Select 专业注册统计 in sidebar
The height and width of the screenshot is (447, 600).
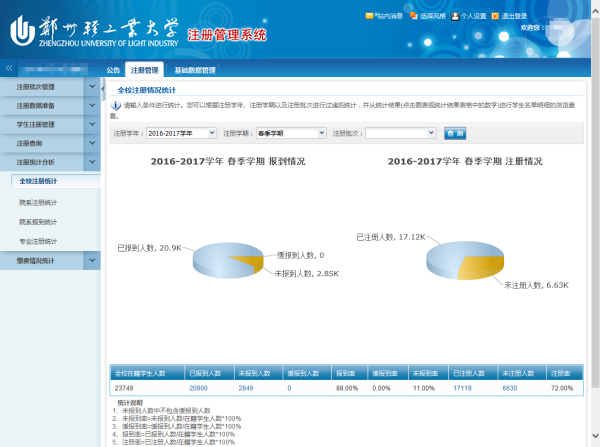pyautogui.click(x=38, y=241)
